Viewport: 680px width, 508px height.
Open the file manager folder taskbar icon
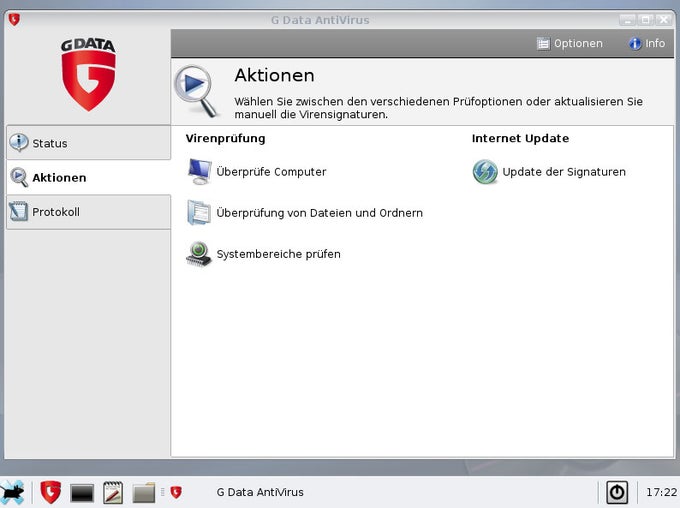[x=144, y=493]
